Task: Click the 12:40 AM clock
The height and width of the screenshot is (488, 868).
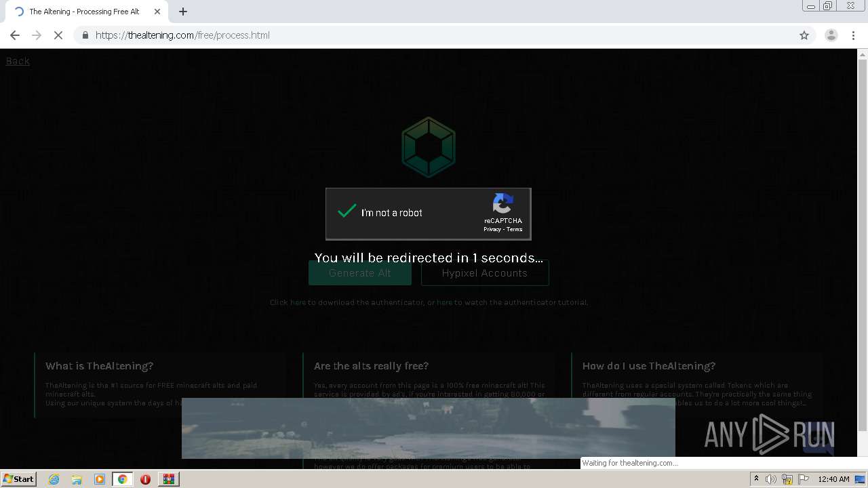Action: tap(834, 479)
